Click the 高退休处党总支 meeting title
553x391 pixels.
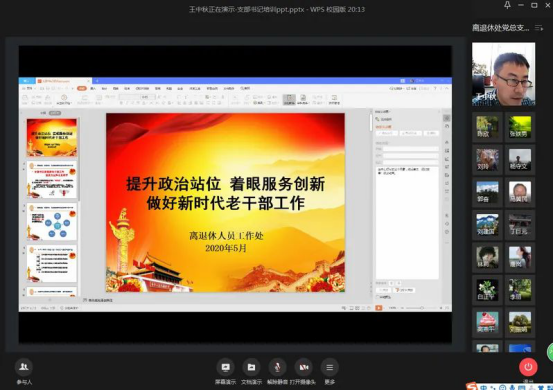[x=500, y=28]
